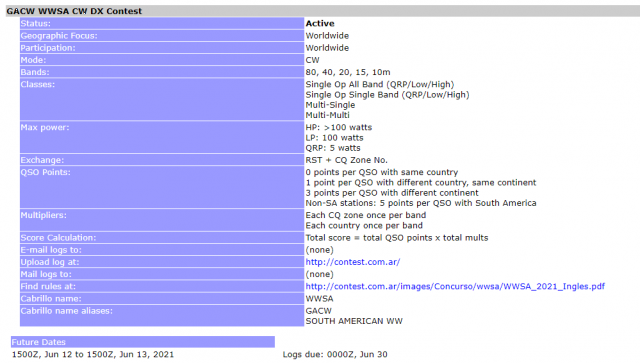Click the 'Bands:' label
The height and width of the screenshot is (363, 640).
[35, 72]
